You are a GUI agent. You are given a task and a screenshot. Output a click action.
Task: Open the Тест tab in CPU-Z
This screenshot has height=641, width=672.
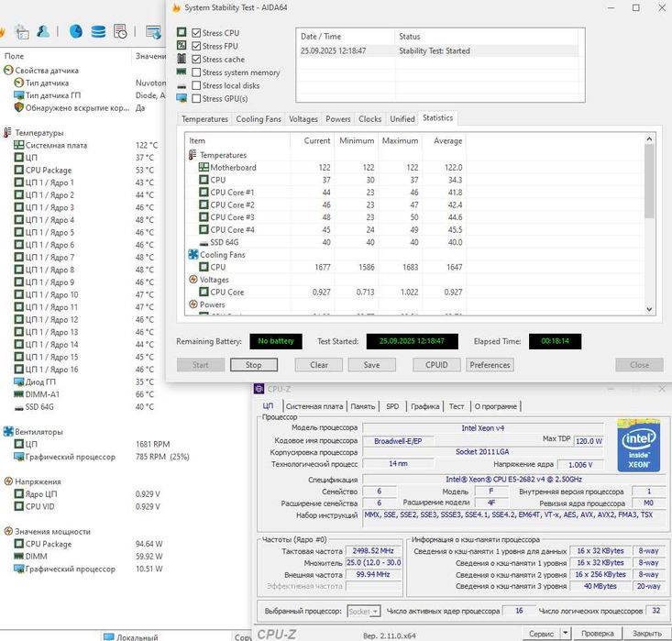coord(456,406)
